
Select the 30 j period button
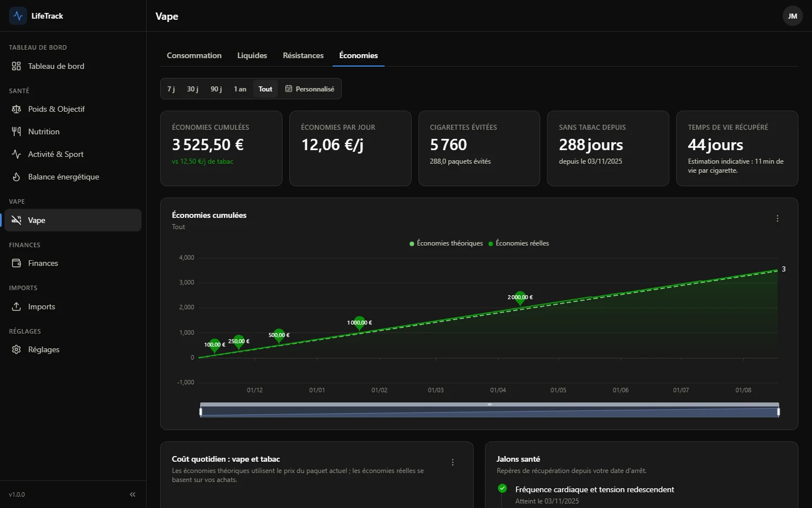(193, 89)
